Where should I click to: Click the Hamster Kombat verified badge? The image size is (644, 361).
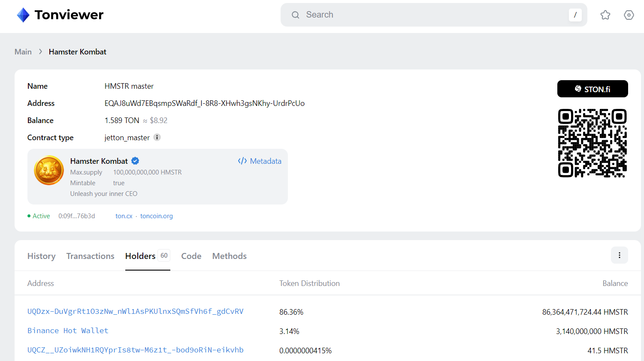tap(135, 161)
